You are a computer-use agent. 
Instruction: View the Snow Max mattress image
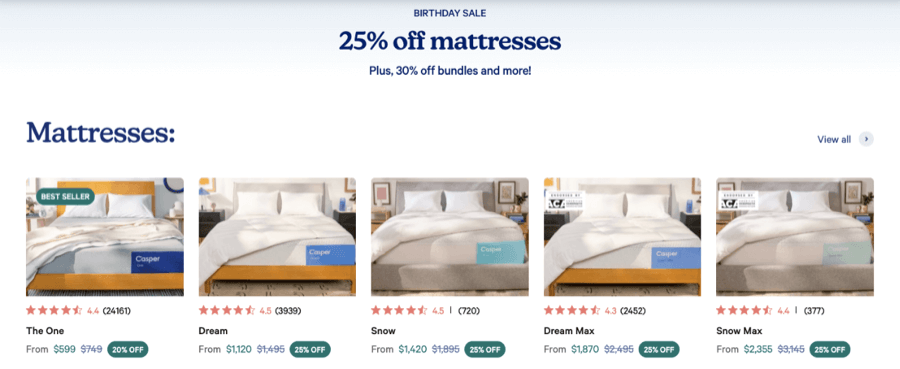[795, 236]
